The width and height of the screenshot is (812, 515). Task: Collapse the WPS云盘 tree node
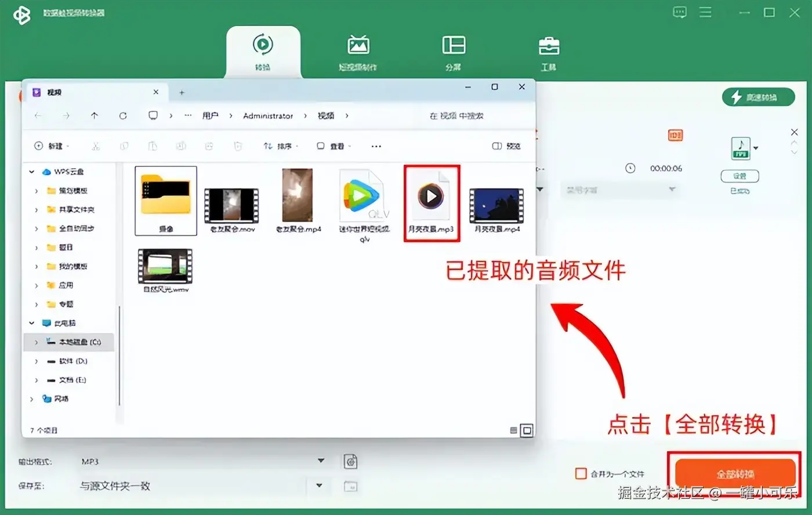pos(32,172)
